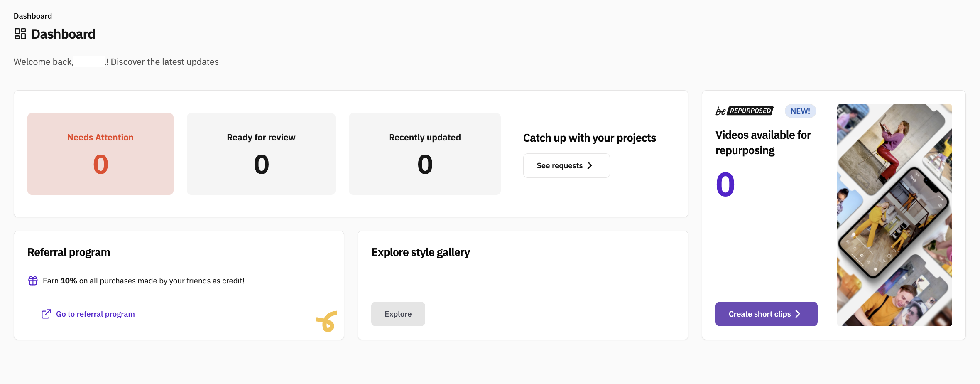Click the Dashboard breadcrumb text
This screenshot has height=384, width=980.
(x=33, y=16)
